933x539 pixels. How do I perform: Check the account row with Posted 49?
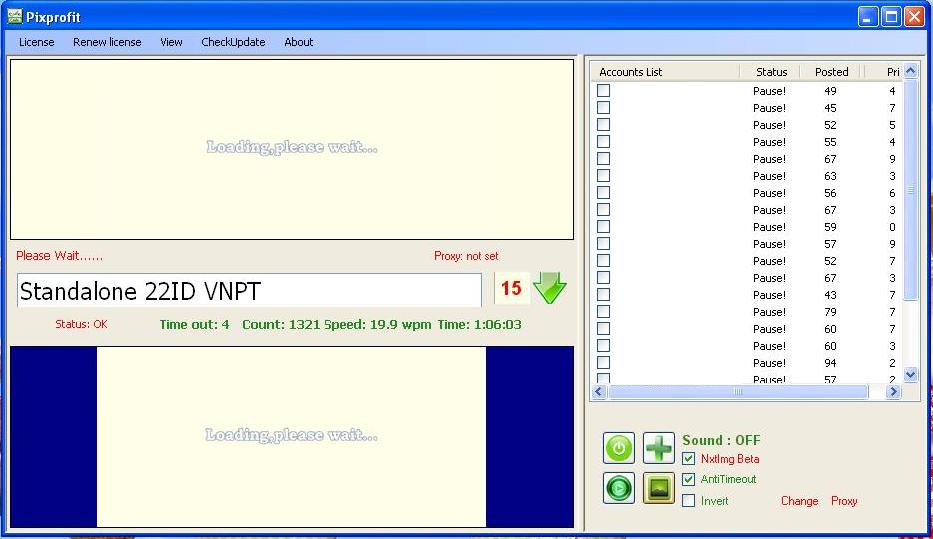coord(603,90)
